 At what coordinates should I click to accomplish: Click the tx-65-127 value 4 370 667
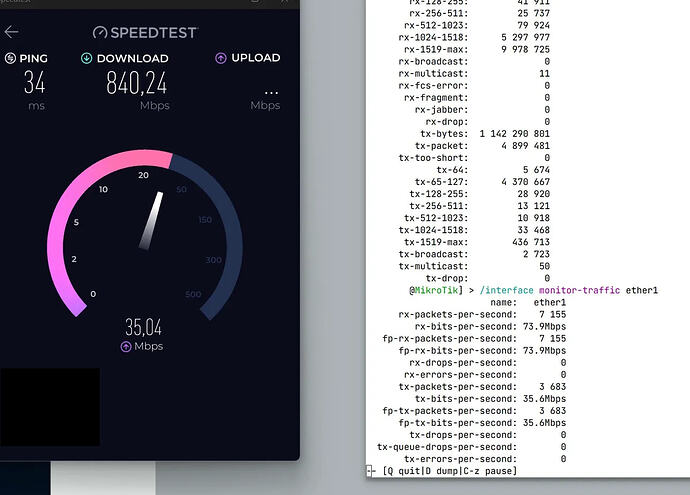coord(525,182)
